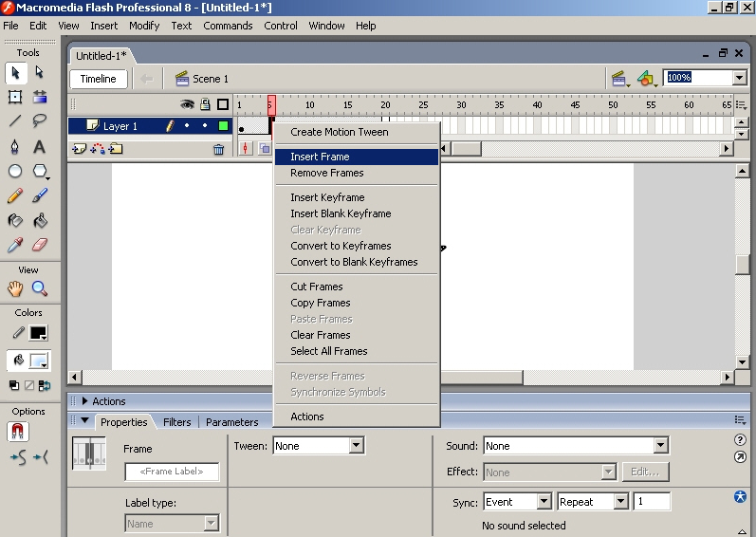Open the Repeat dropdown

click(621, 502)
